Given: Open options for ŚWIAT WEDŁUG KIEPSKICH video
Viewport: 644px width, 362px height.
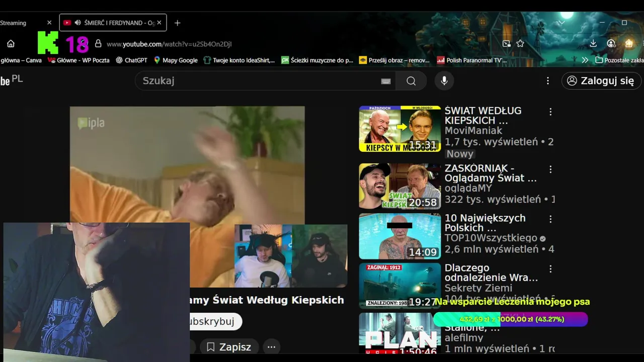Looking at the screenshot, I should tap(550, 112).
